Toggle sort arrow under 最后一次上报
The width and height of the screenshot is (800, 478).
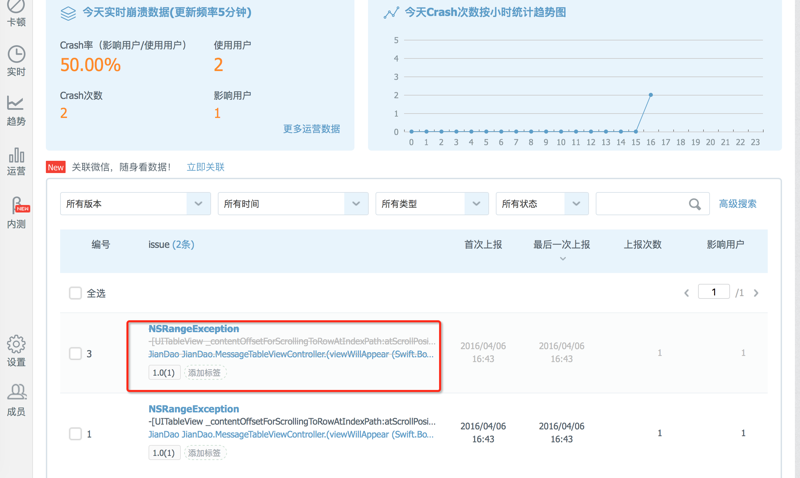(562, 259)
